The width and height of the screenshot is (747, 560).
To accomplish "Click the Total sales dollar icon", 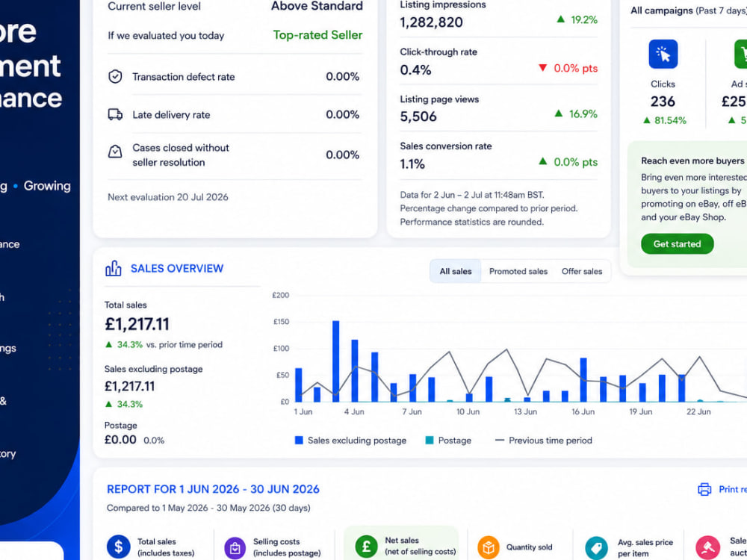I will click(119, 547).
